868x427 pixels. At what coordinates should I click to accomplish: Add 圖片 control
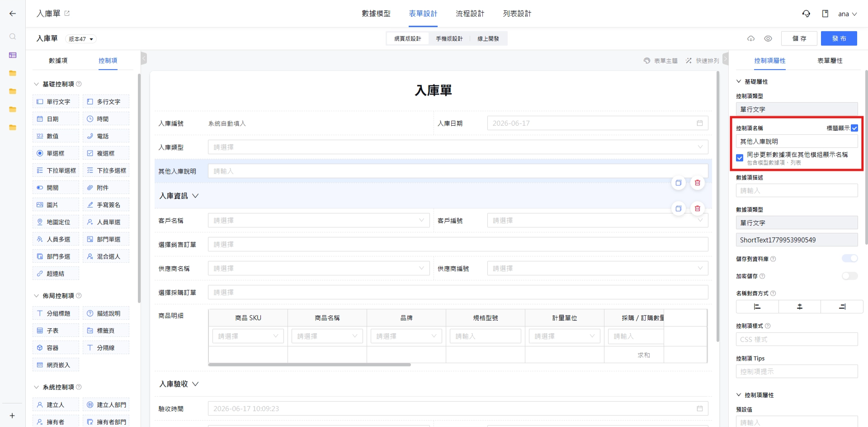tap(56, 205)
